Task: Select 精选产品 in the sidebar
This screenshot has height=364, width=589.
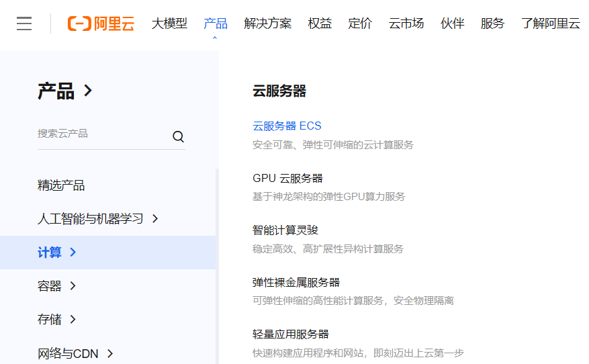Action: click(61, 185)
